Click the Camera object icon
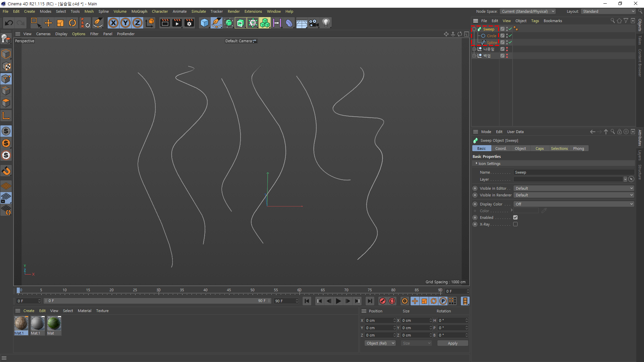 (x=314, y=23)
